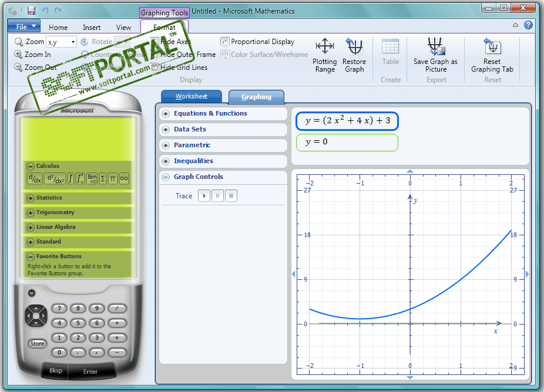Expand the Linear Algebra button group

31,227
